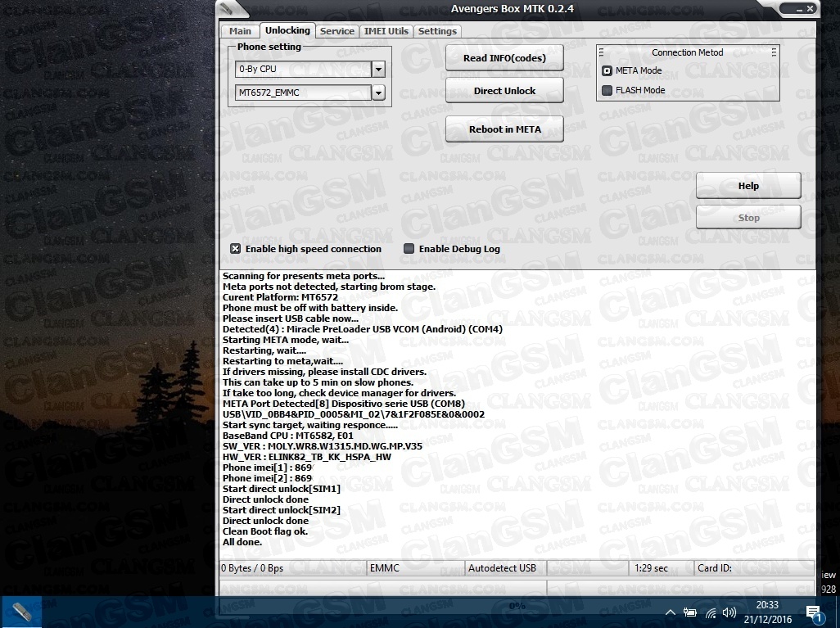
Task: Click the '1:29 sec' elapsed time field
Action: click(x=662, y=568)
